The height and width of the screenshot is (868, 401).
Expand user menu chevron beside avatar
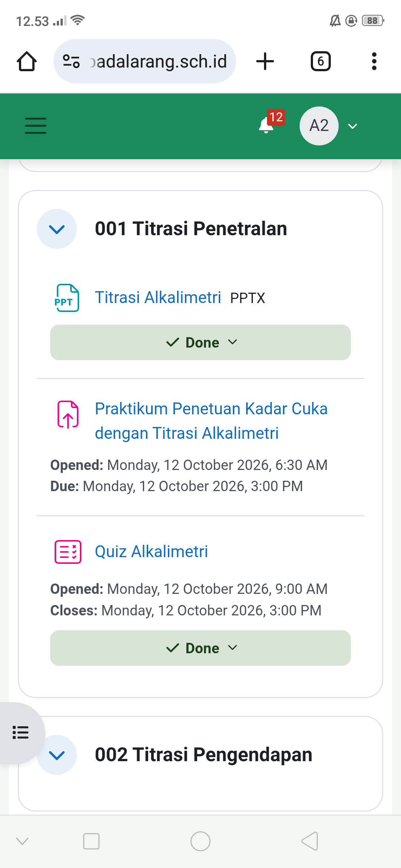(x=353, y=126)
